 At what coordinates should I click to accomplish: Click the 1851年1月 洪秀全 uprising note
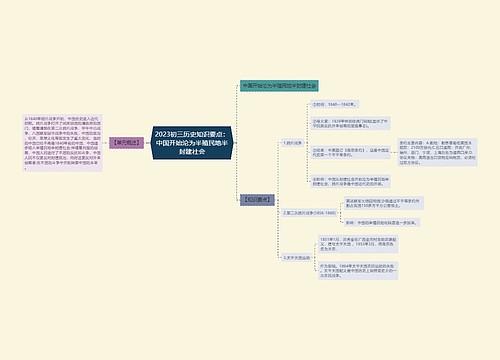(358, 244)
